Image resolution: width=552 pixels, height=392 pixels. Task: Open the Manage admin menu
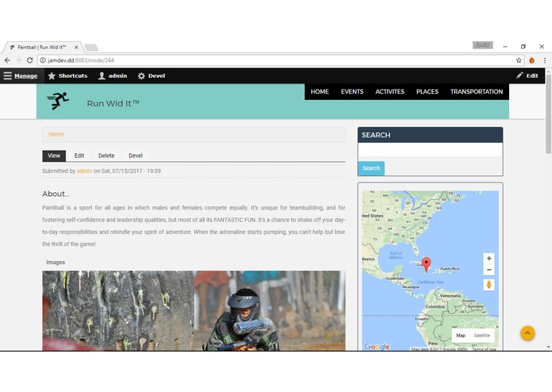click(21, 75)
